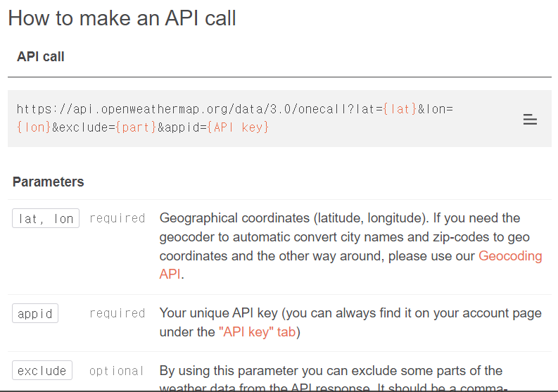Click the {part} placeholder in the URL

(136, 127)
